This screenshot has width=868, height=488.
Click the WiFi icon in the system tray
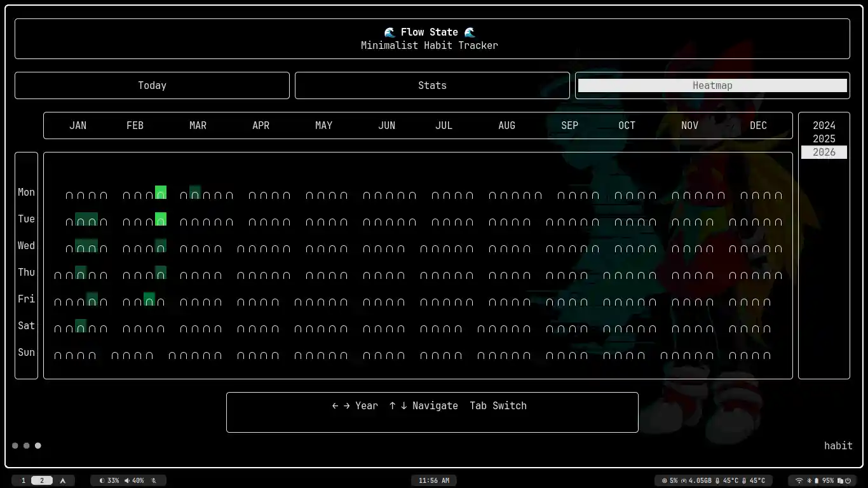799,480
